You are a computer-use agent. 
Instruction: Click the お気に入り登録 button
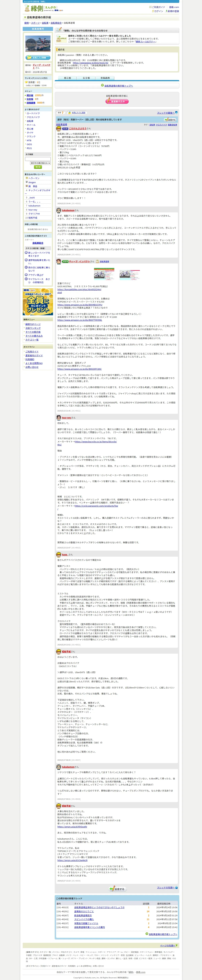(x=38, y=58)
